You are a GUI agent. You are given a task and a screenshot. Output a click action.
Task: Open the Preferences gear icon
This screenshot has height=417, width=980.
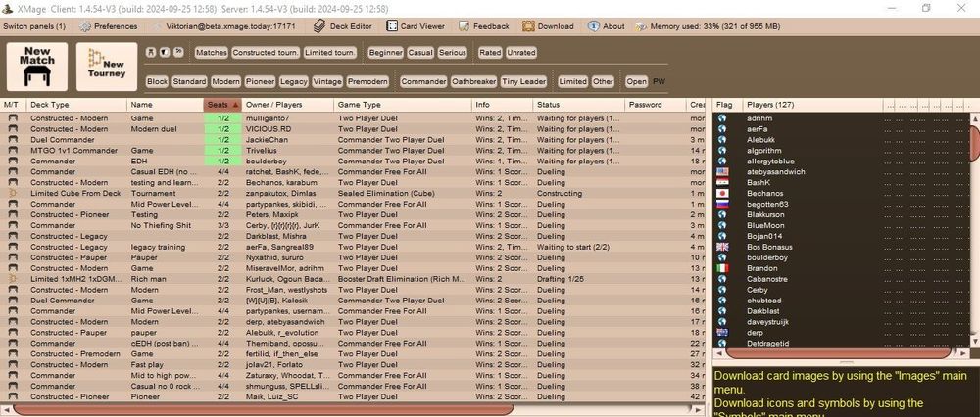pos(85,26)
